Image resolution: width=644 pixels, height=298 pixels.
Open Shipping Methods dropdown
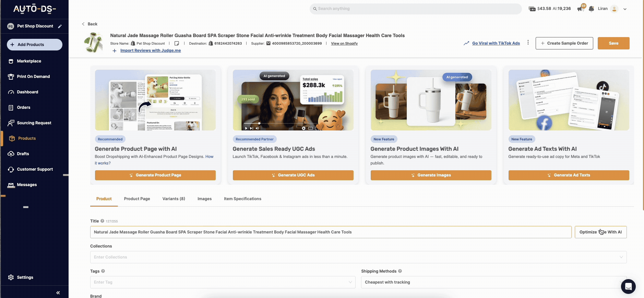click(494, 282)
